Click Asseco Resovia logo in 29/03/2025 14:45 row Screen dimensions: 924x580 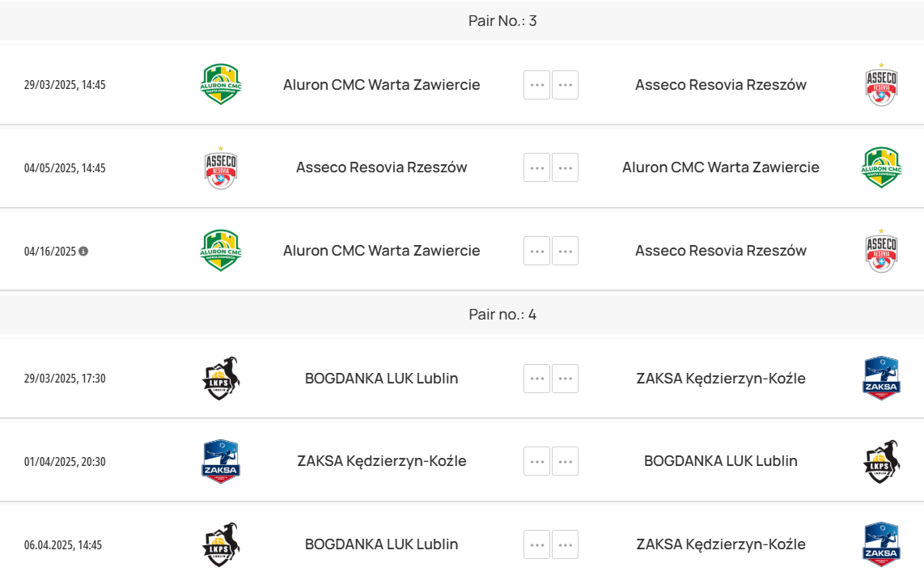point(881,84)
